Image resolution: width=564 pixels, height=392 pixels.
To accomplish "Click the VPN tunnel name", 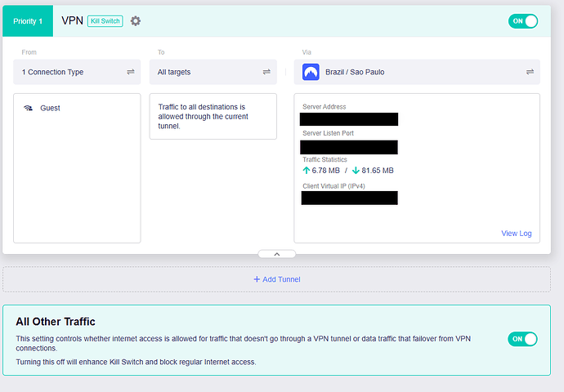I will [73, 20].
